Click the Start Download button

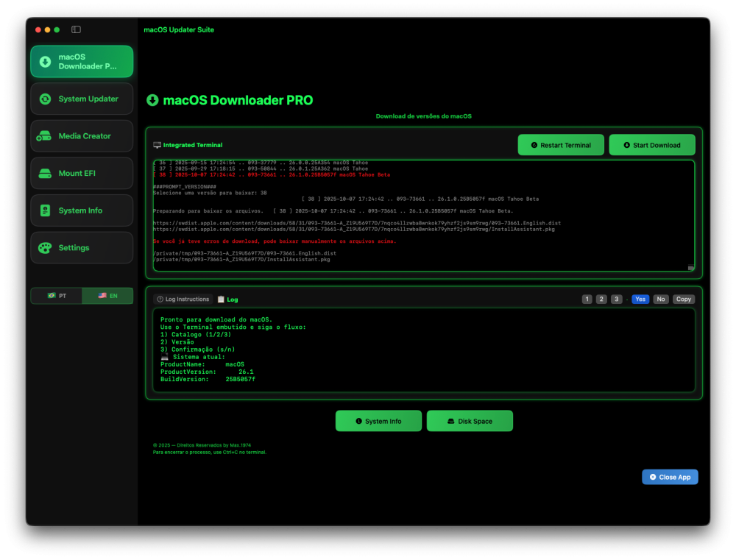(652, 145)
